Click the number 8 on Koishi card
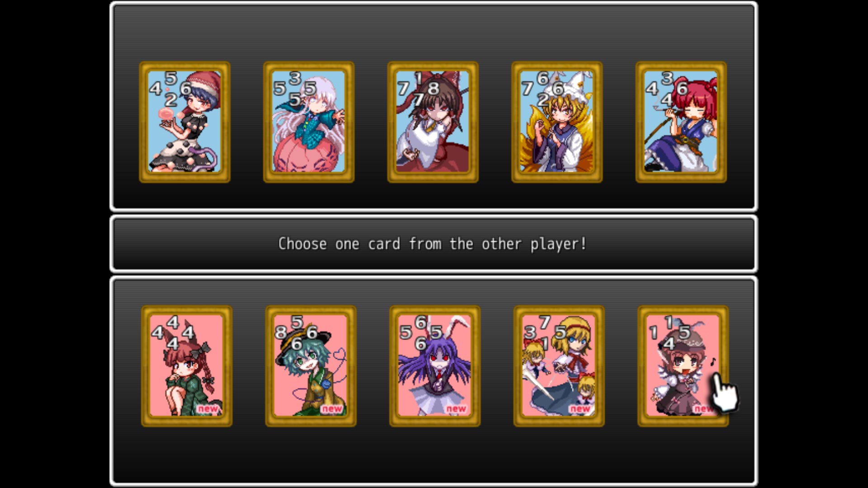Viewport: 868px width, 488px height. click(280, 333)
